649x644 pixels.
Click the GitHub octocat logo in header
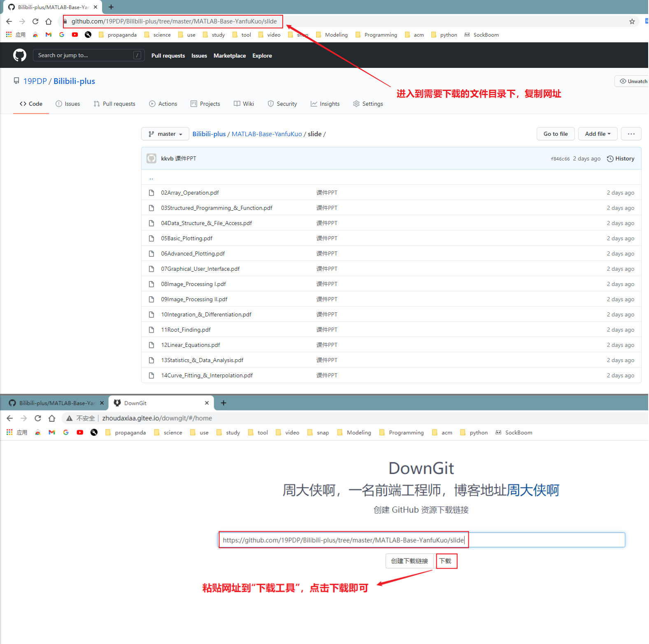(x=19, y=55)
